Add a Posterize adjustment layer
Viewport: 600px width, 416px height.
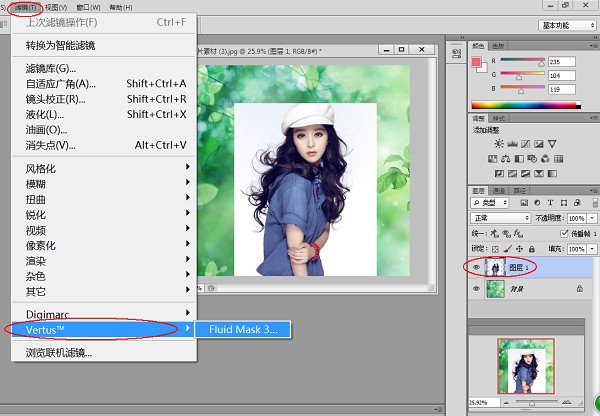[x=512, y=174]
